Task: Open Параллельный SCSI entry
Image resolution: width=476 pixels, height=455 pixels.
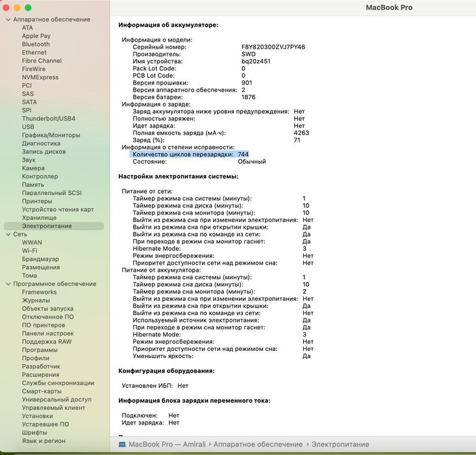Action: [x=51, y=192]
